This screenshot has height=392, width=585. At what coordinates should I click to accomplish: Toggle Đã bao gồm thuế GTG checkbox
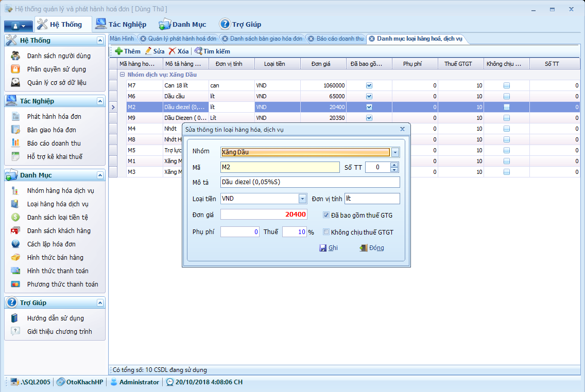click(x=326, y=215)
